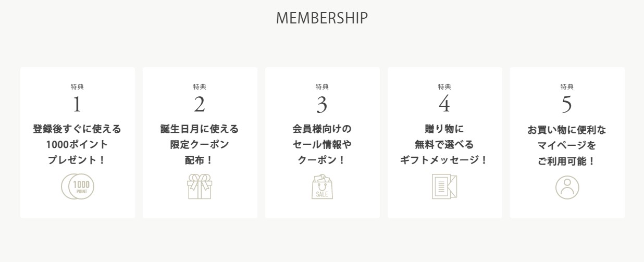Screen dimensions: 644x262
Task: Click the gift message card icon
Action: click(x=444, y=187)
